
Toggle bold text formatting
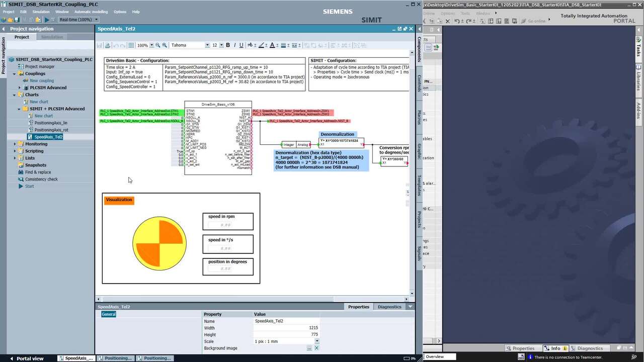tap(228, 45)
